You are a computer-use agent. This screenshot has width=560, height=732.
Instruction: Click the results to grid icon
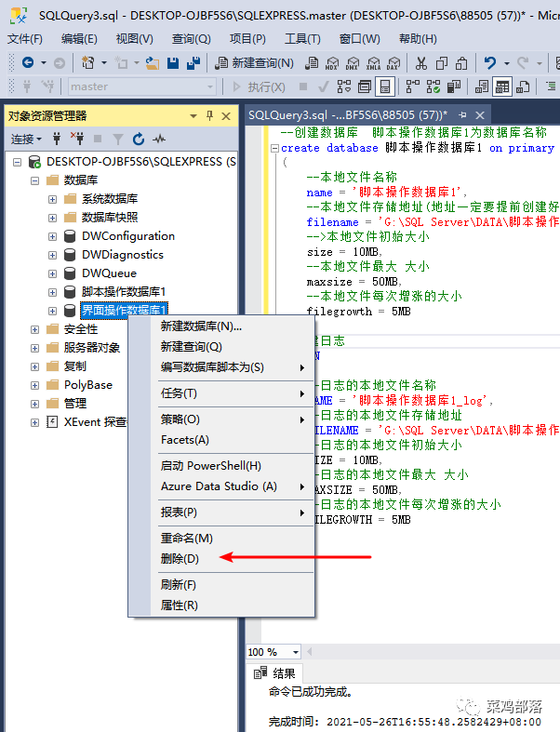tap(502, 87)
